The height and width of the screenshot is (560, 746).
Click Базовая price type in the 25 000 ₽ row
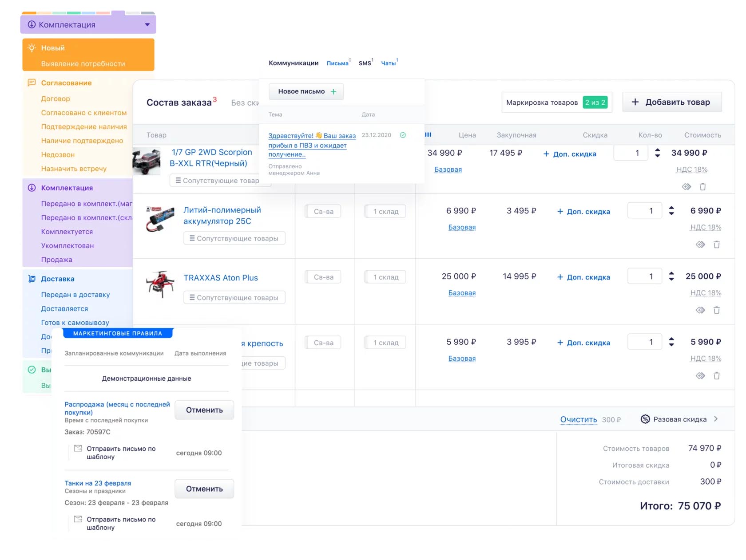point(462,292)
